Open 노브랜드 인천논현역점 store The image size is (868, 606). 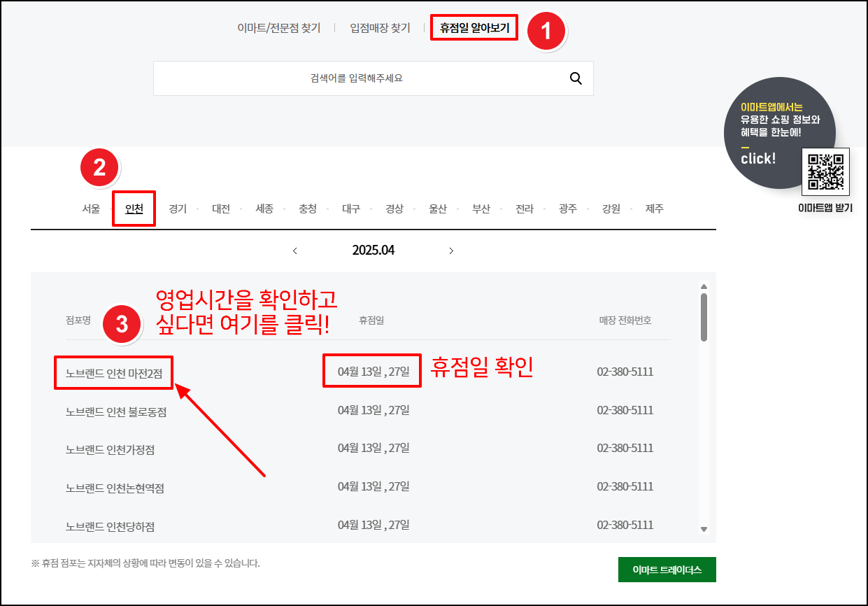pyautogui.click(x=115, y=488)
